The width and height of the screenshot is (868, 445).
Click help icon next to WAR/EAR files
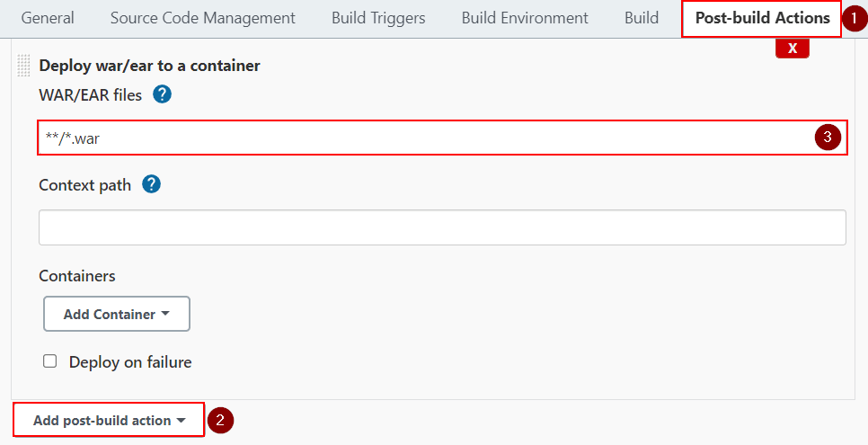point(162,94)
